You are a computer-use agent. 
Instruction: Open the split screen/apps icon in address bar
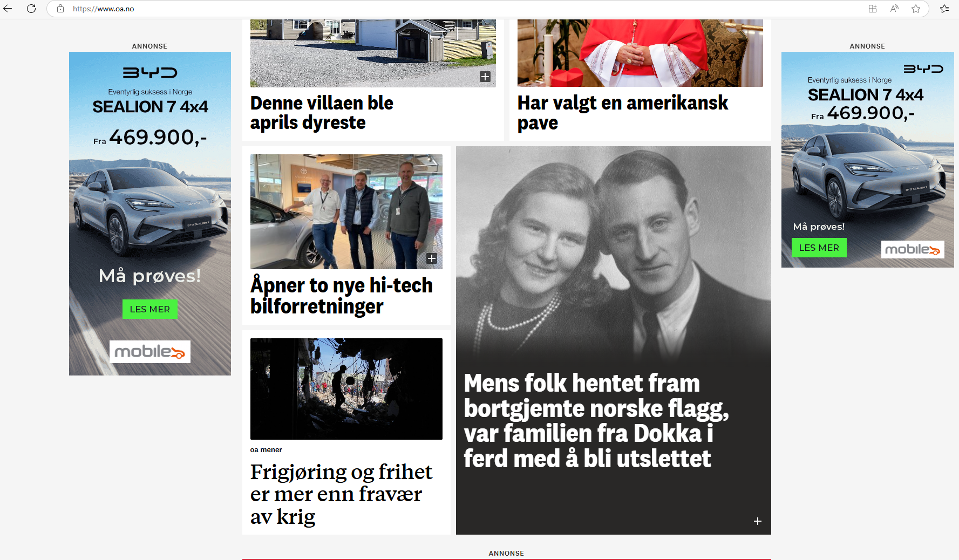873,9
